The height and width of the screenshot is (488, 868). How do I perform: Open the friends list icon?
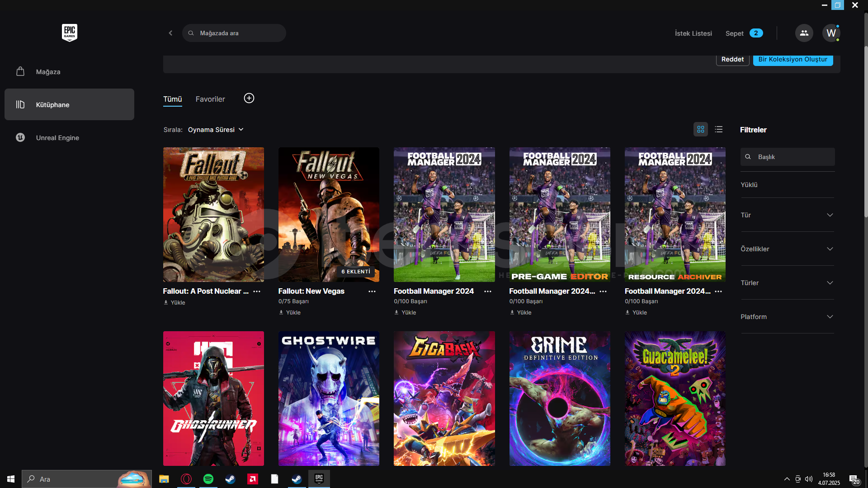point(804,33)
